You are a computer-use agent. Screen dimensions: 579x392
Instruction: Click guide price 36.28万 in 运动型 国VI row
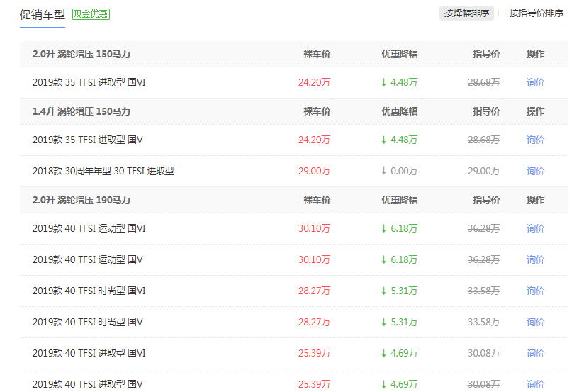coord(484,229)
